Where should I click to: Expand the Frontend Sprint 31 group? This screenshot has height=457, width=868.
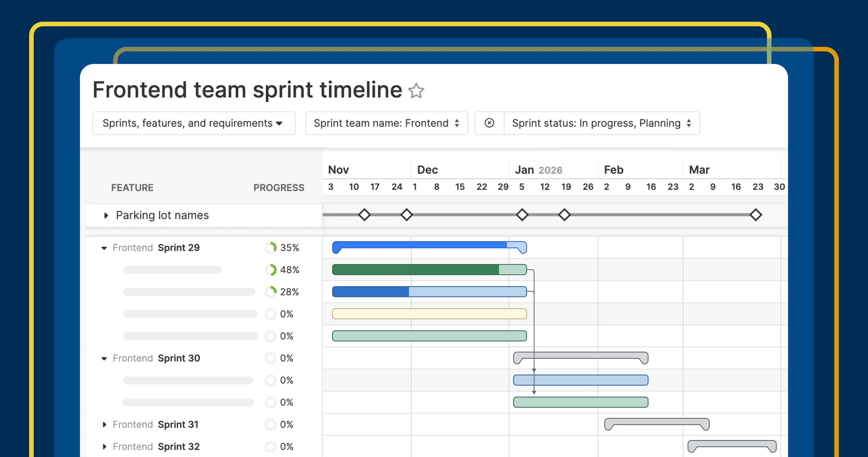105,425
